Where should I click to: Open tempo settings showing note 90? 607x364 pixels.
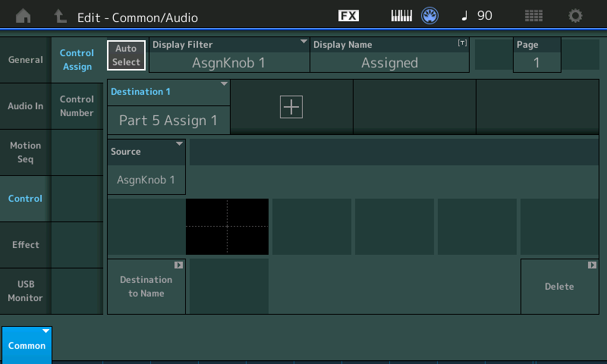[477, 16]
